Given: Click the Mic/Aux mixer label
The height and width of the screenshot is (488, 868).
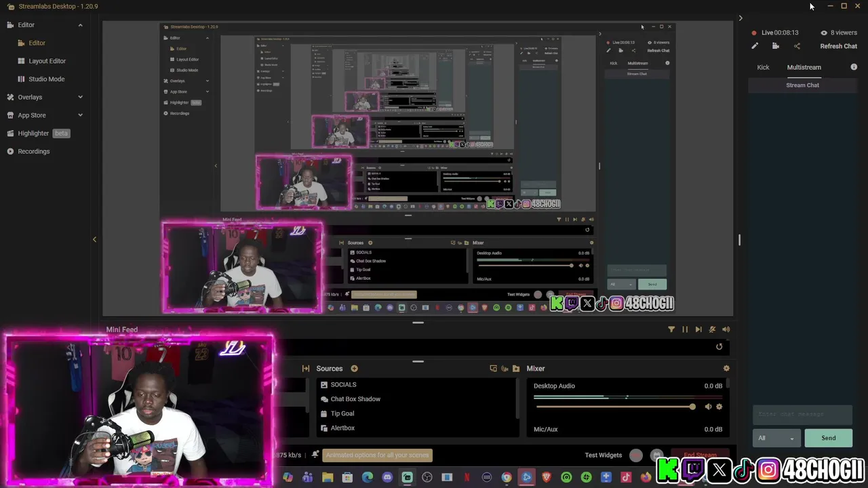Looking at the screenshot, I should (546, 429).
